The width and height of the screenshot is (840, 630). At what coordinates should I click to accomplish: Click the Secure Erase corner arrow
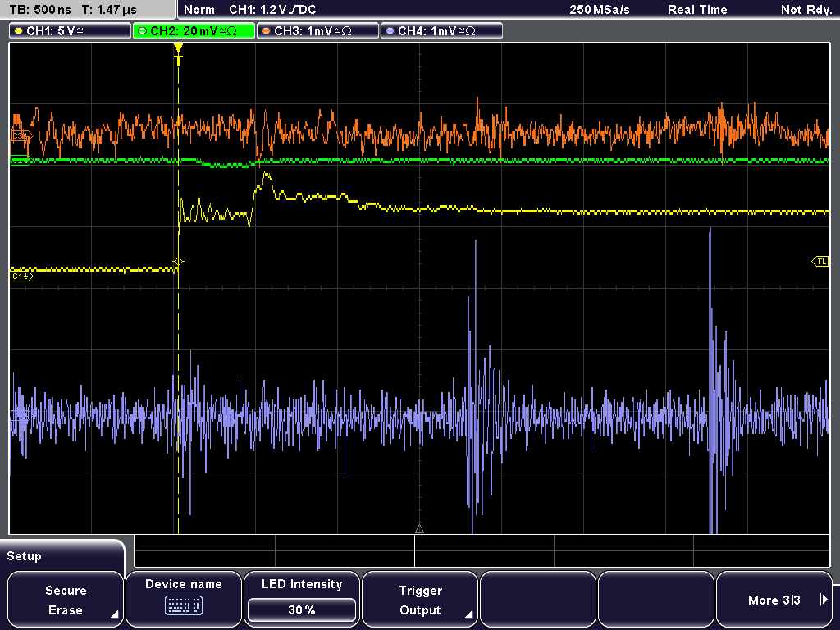(115, 614)
